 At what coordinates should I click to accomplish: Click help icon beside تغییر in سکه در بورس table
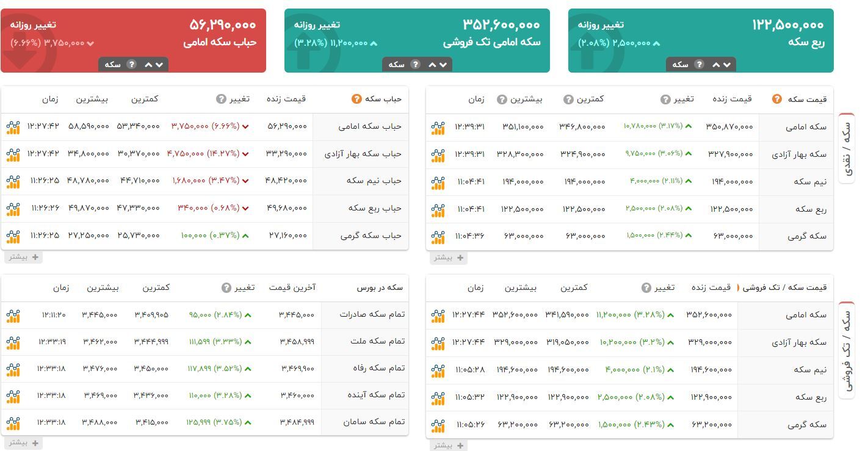pyautogui.click(x=226, y=287)
